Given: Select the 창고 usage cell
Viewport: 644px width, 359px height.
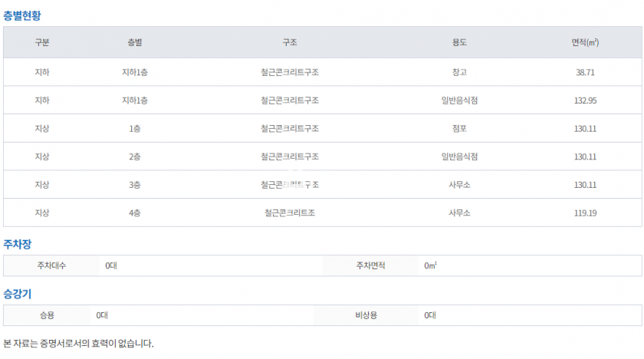Looking at the screenshot, I should (x=459, y=72).
